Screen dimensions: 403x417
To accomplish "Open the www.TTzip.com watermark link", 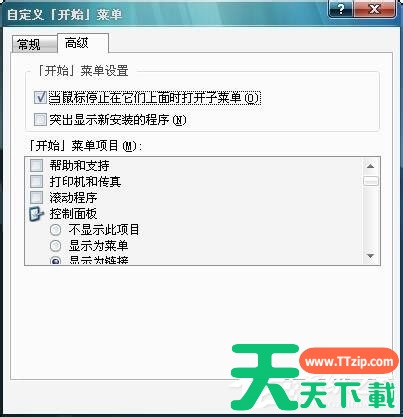I will point(349,362).
